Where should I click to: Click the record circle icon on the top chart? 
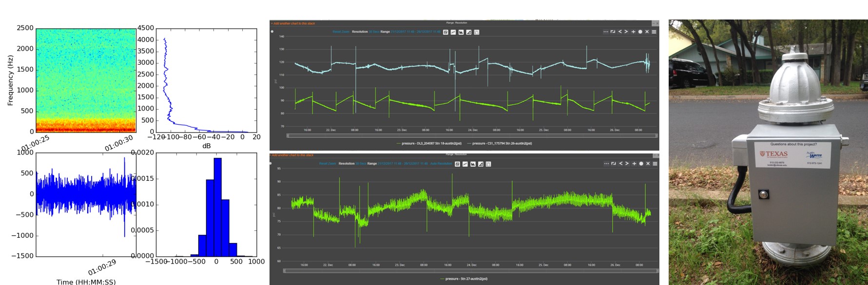[640, 32]
